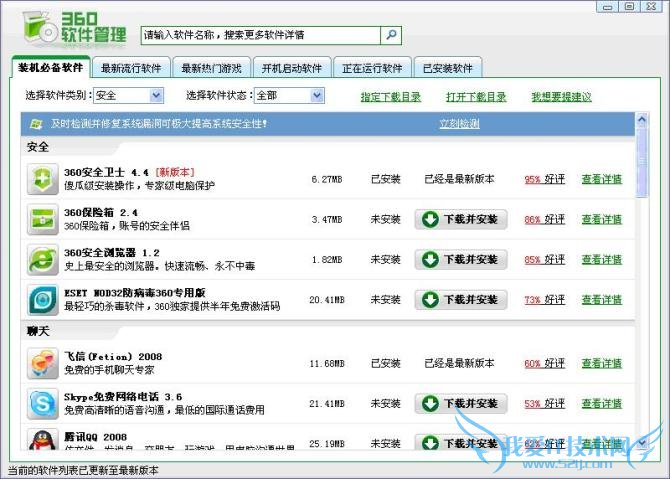The image size is (670, 479).
Task: Open the 选择软件状态 dropdown
Action: point(289,95)
